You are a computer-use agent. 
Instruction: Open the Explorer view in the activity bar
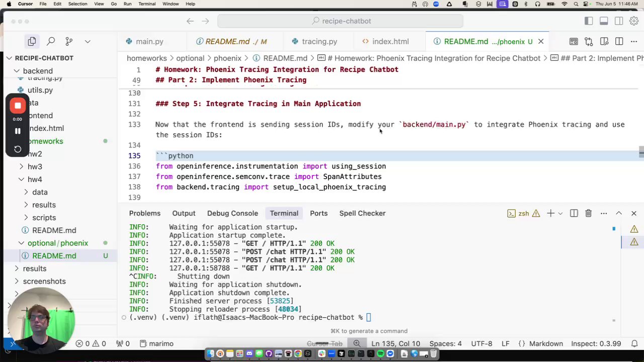click(32, 41)
